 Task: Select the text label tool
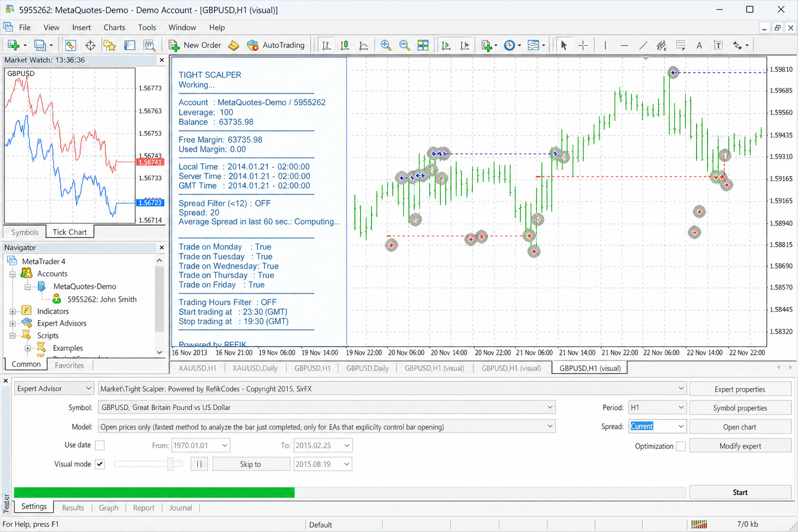coord(718,45)
